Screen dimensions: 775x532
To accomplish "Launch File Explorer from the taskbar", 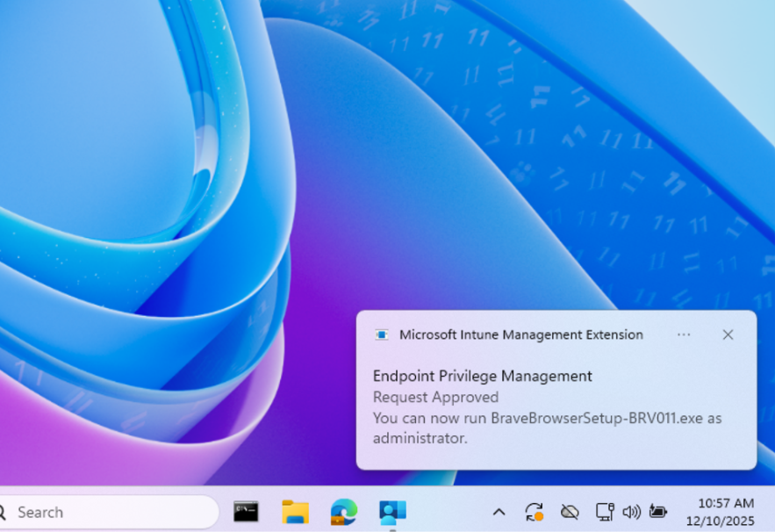I will click(295, 512).
